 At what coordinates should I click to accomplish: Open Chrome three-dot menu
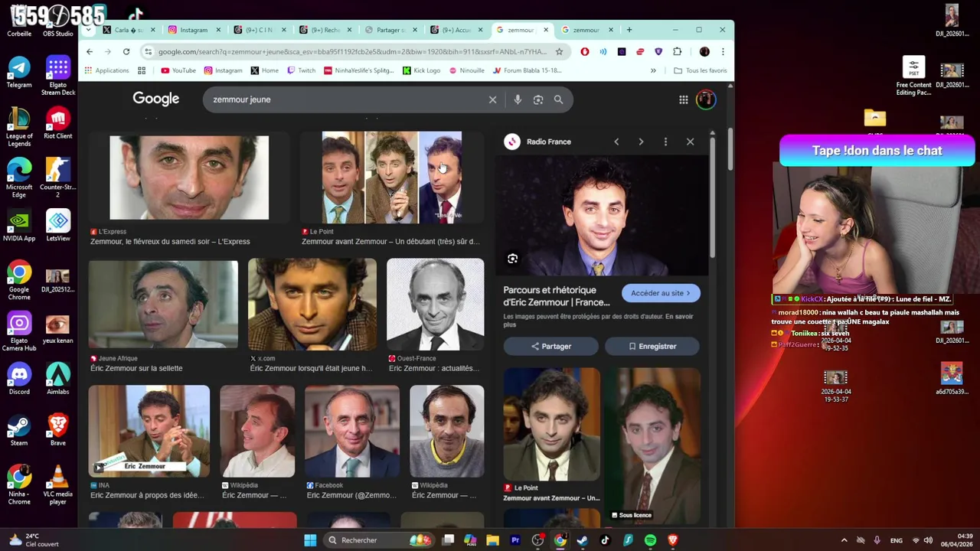723,51
